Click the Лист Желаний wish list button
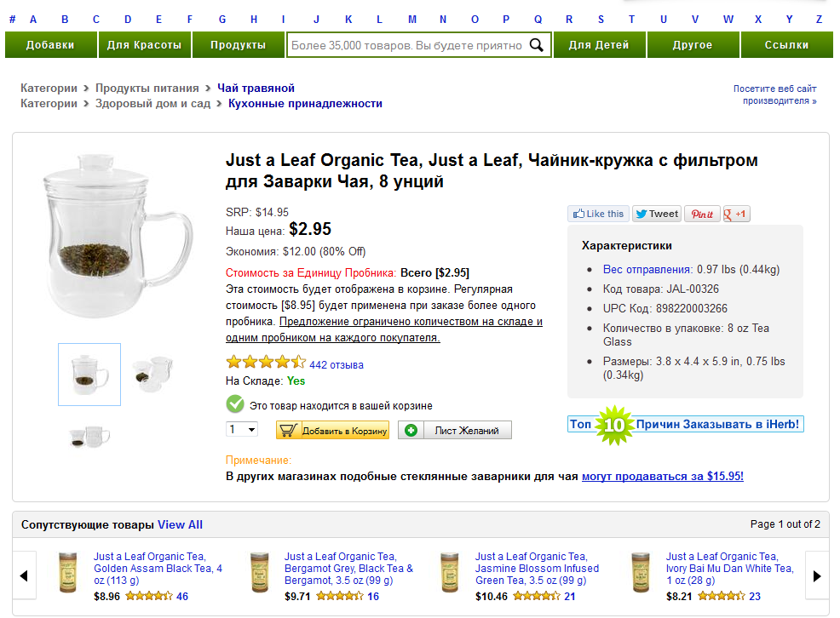The width and height of the screenshot is (840, 618). [x=455, y=431]
